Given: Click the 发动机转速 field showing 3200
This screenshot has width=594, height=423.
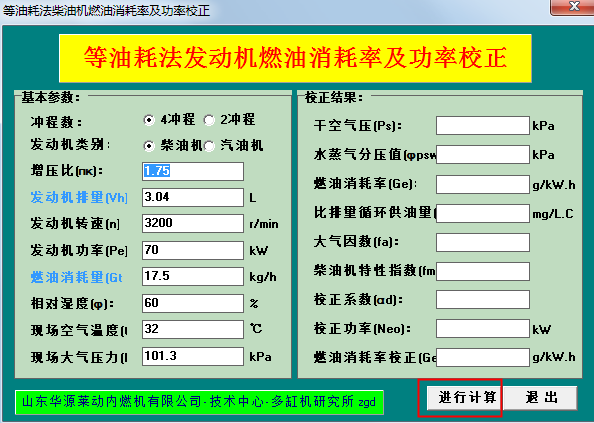Looking at the screenshot, I should click(x=193, y=223).
